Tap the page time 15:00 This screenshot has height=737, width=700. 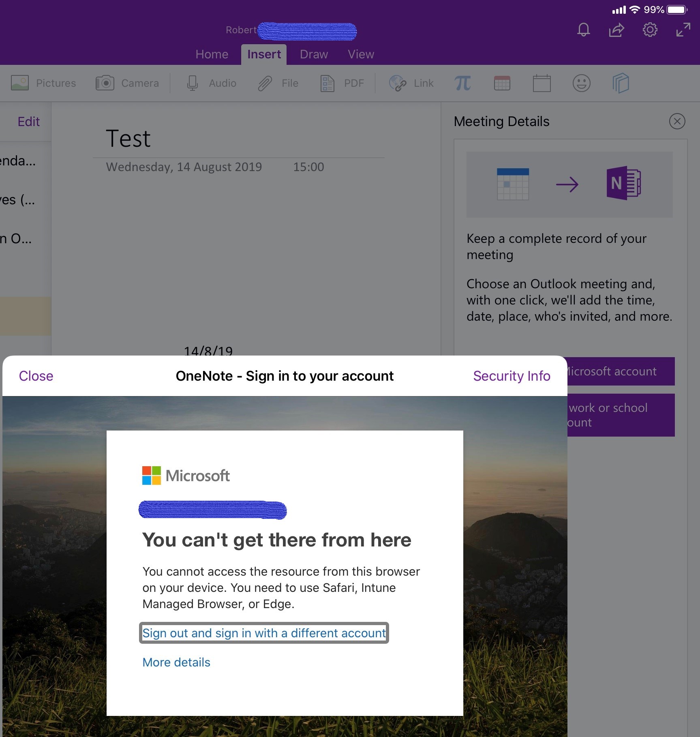click(x=308, y=167)
